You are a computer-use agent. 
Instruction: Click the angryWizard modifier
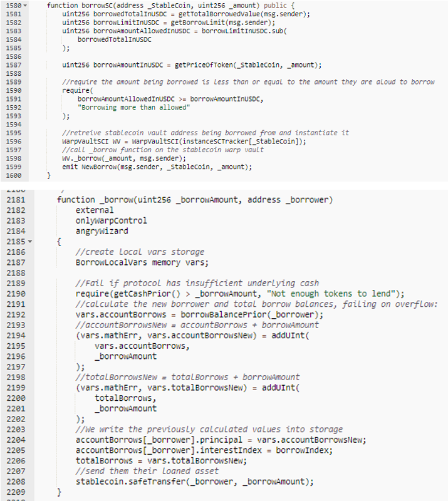point(102,231)
